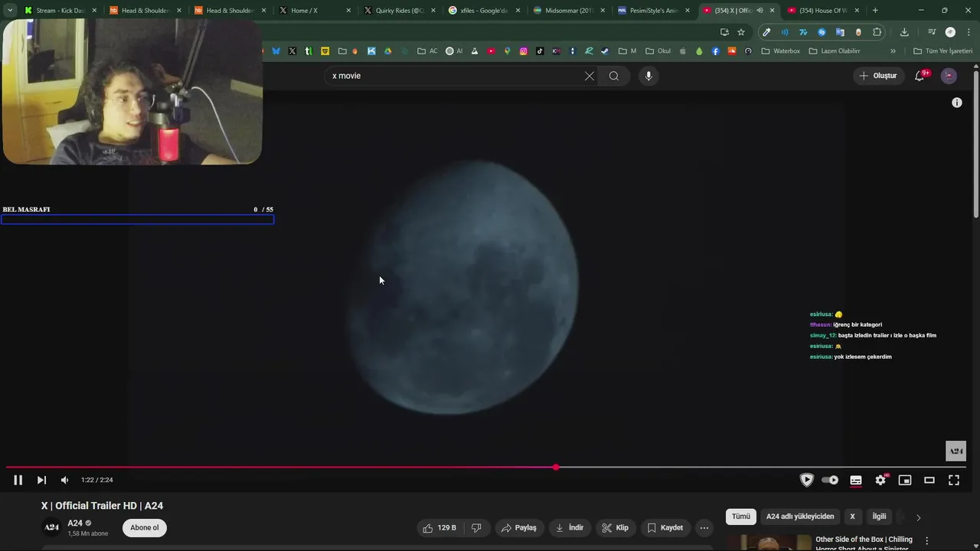Subscribe with the Abone ol button
Image resolution: width=980 pixels, height=551 pixels.
tap(145, 527)
